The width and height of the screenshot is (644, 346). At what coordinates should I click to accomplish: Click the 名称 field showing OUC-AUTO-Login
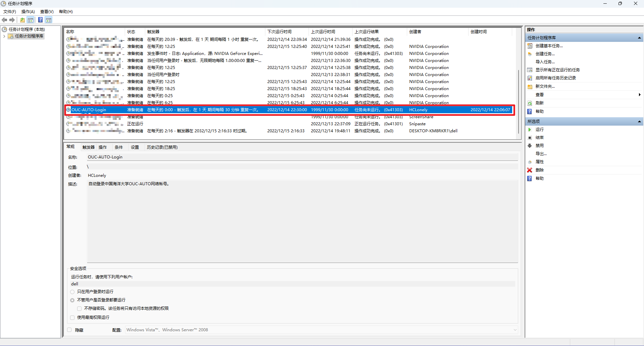pyautogui.click(x=303, y=157)
